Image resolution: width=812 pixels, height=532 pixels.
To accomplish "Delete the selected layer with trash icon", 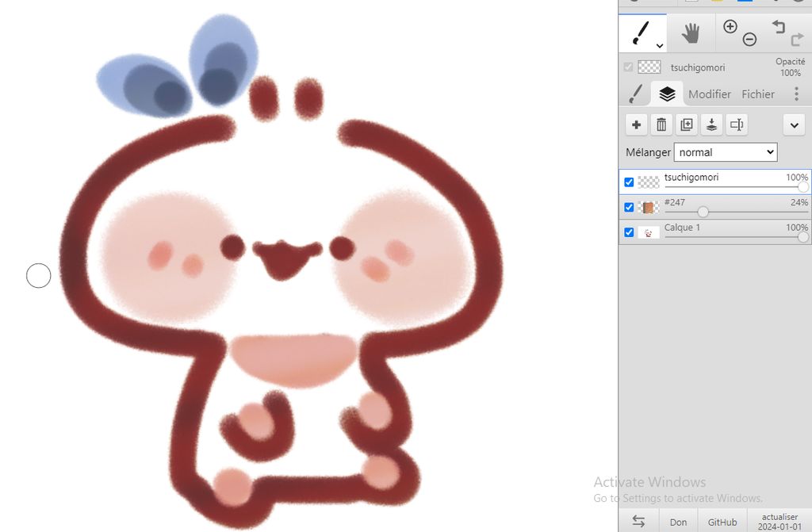I will pyautogui.click(x=661, y=124).
